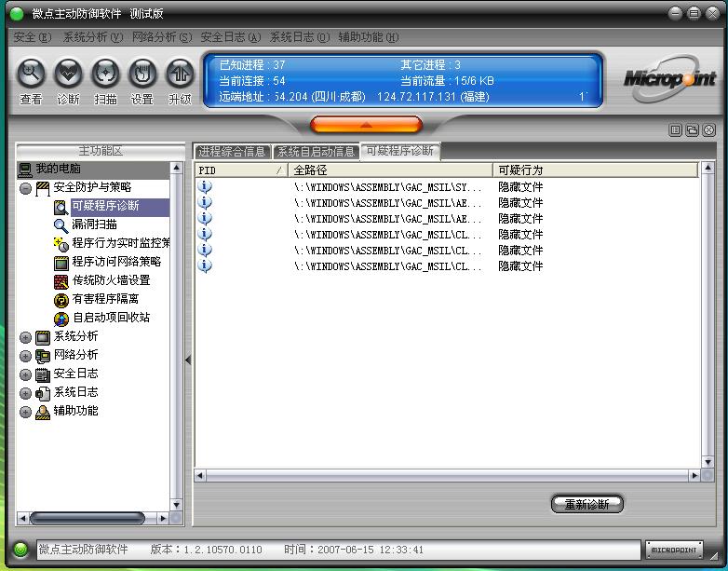Click results list scroll-right arrow
728x571 pixels.
click(694, 475)
